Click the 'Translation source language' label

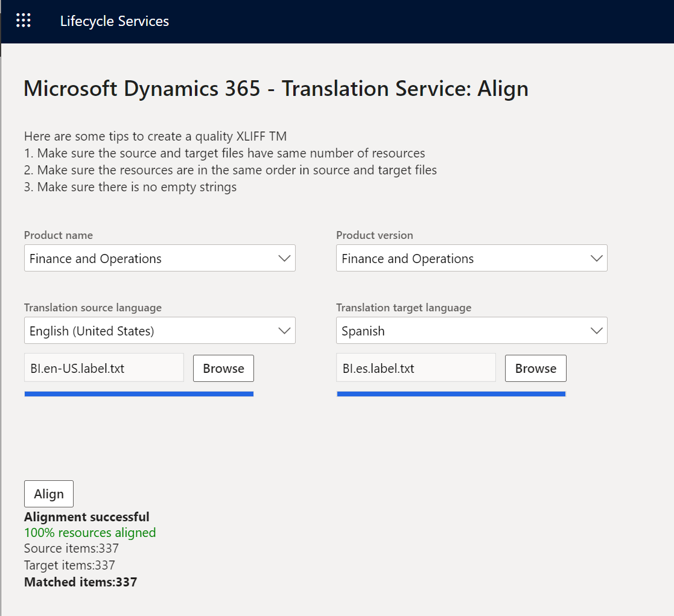coord(93,308)
